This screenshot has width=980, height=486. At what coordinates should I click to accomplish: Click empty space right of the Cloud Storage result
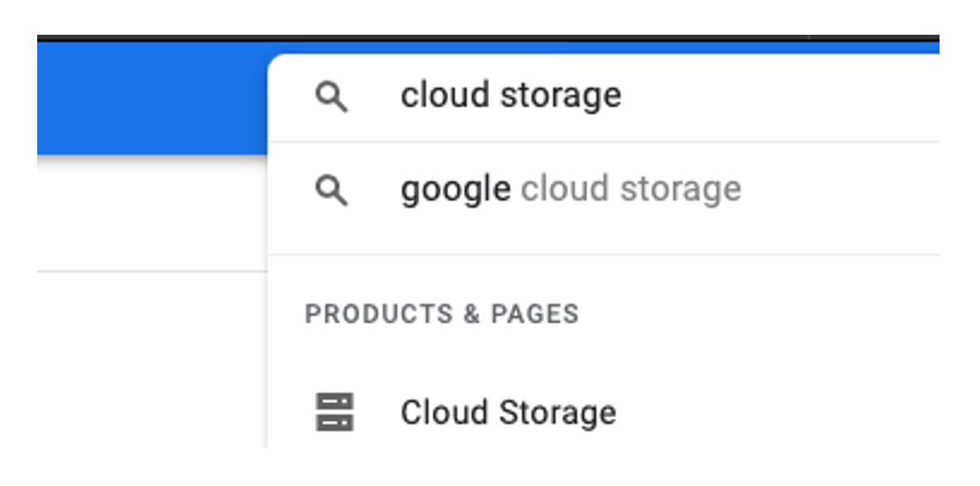coord(776,412)
